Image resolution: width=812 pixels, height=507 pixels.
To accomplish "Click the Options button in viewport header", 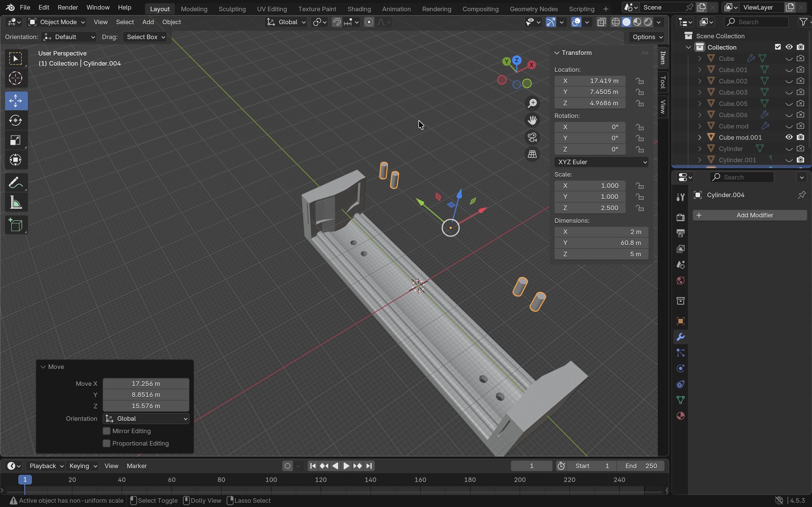I will tap(647, 37).
